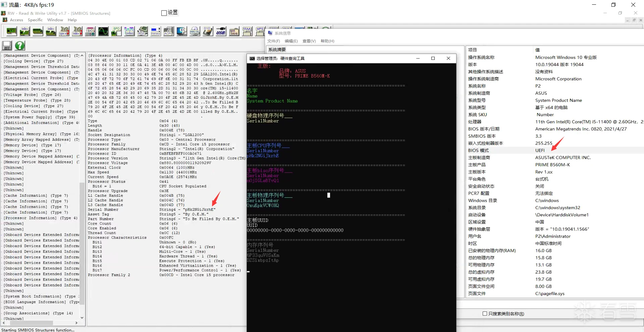The width and height of the screenshot is (644, 332).
Task: Select [Voltage Probe] (Type 26) structure
Action: click(x=32, y=95)
